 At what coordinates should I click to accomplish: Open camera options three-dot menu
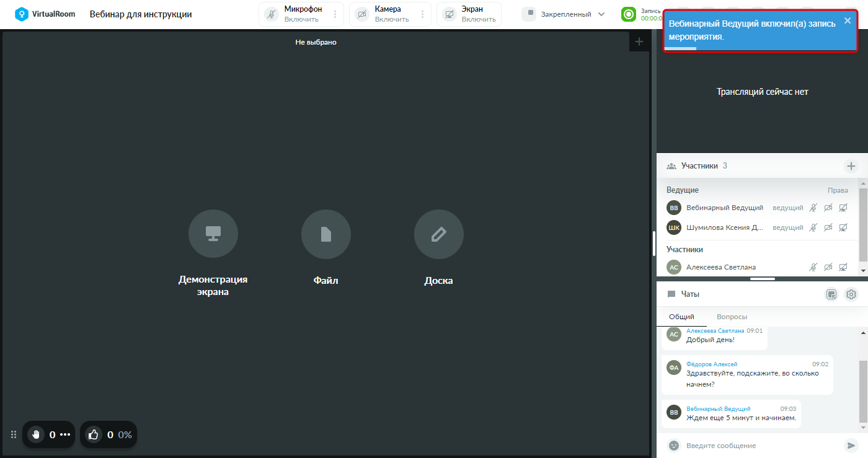423,14
